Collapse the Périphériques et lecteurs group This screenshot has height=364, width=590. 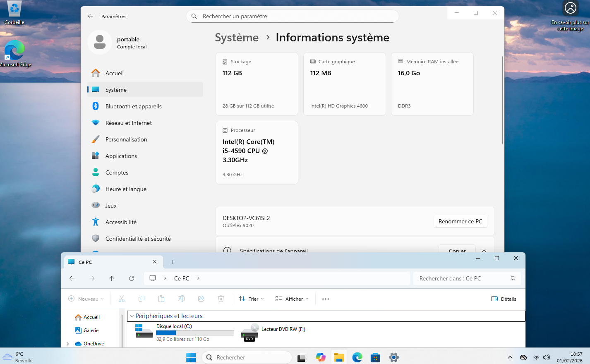132,316
